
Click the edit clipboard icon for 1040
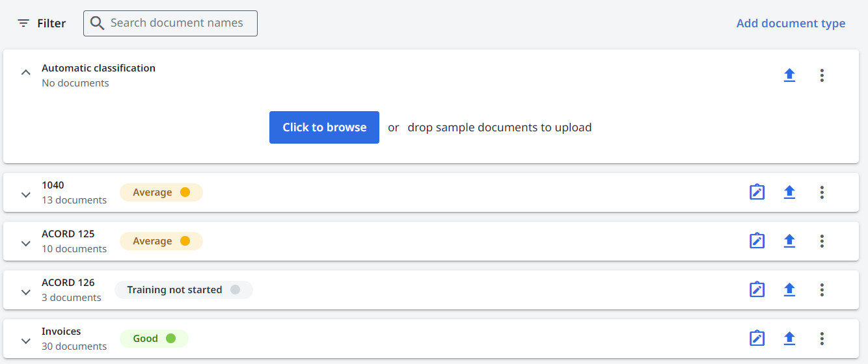(757, 192)
